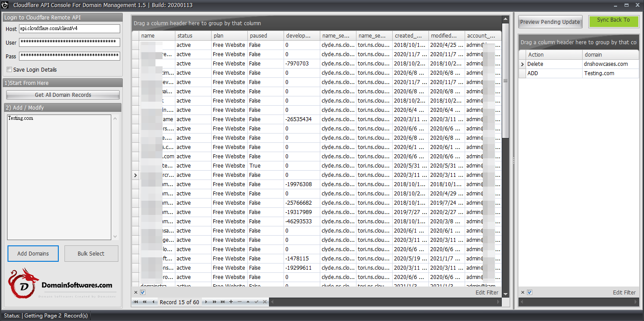Sort by the modified column header
Viewport: 644px width, 321px height.
pyautogui.click(x=447, y=36)
